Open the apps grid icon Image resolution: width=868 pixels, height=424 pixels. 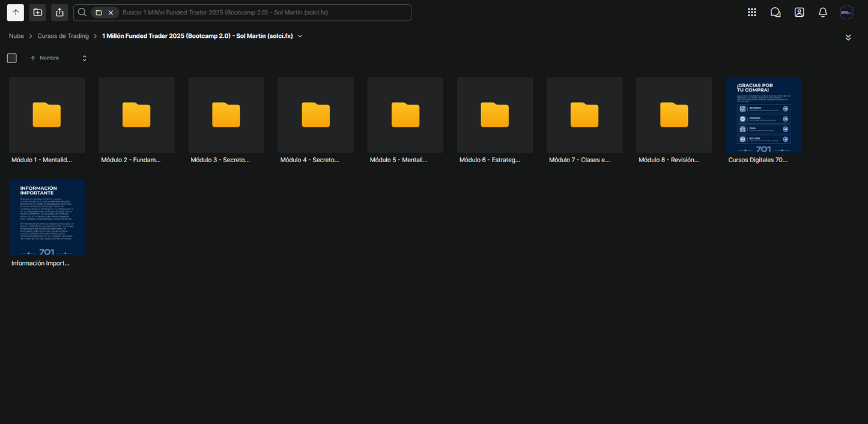pos(751,12)
